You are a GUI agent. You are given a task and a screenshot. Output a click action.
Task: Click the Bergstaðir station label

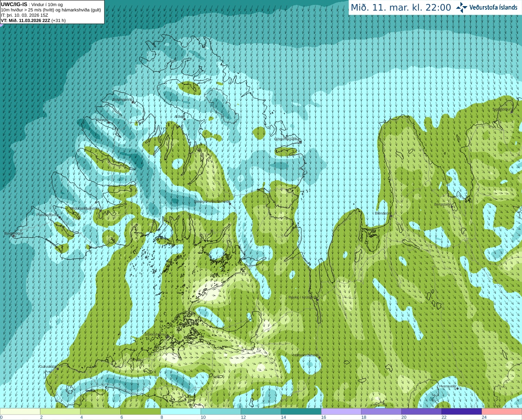coord(442,204)
